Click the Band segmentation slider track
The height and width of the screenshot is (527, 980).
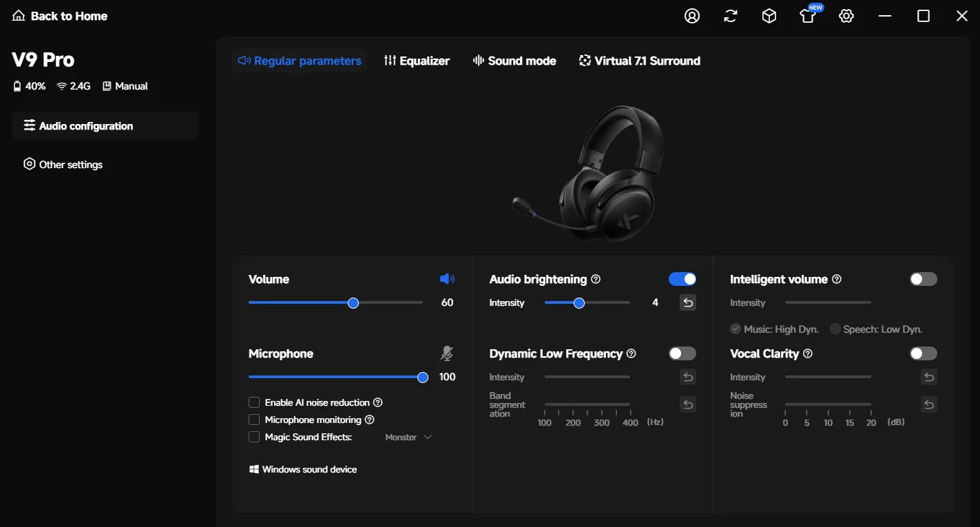click(x=587, y=404)
